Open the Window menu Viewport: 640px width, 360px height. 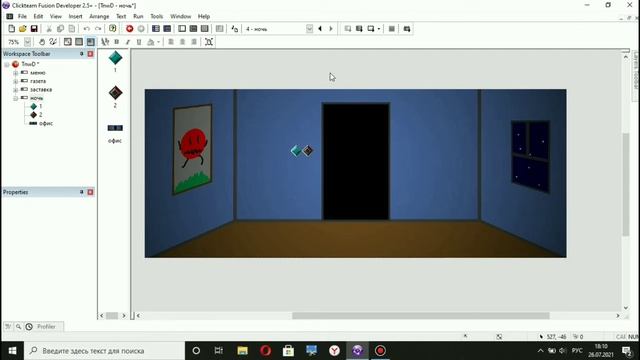tap(180, 16)
